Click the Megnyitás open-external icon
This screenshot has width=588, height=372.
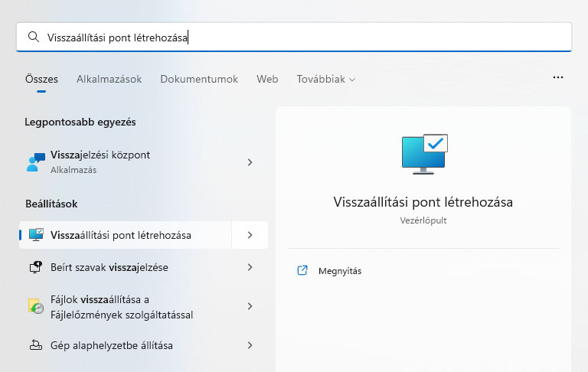point(302,270)
